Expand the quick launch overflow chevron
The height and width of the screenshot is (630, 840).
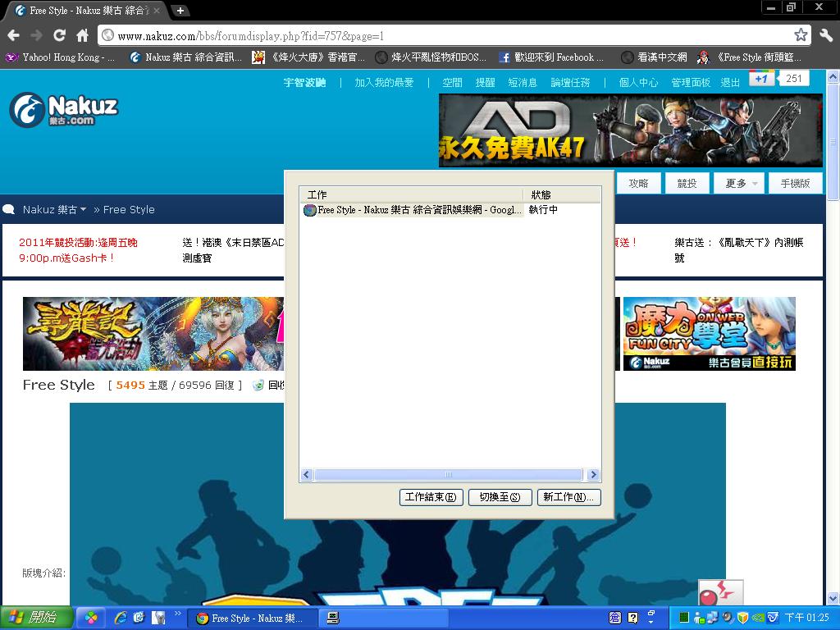pyautogui.click(x=177, y=614)
